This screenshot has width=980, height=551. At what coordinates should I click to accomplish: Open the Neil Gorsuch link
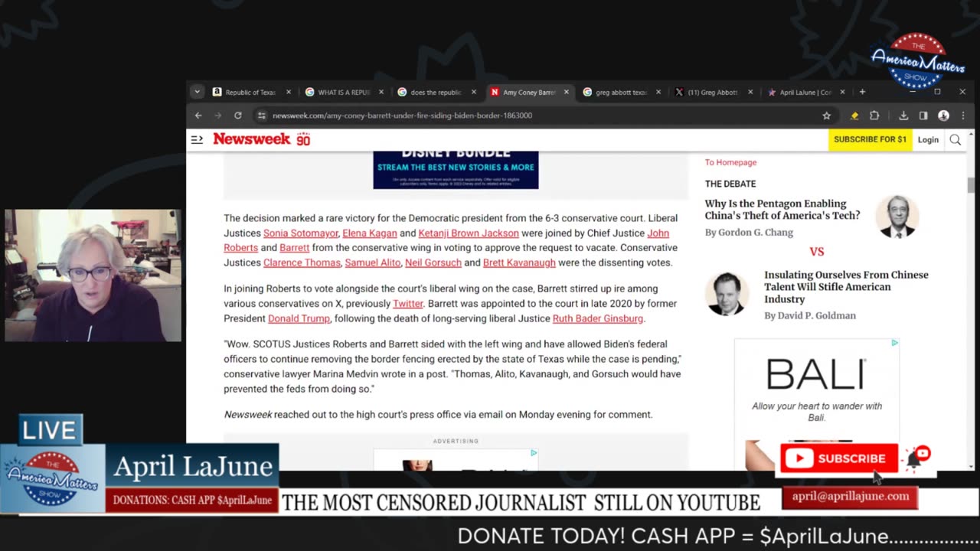(433, 262)
